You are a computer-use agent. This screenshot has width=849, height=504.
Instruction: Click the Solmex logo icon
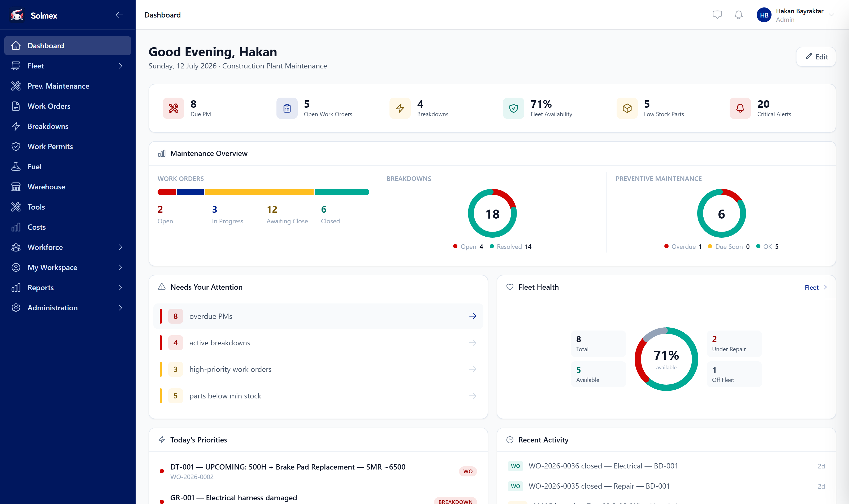17,15
